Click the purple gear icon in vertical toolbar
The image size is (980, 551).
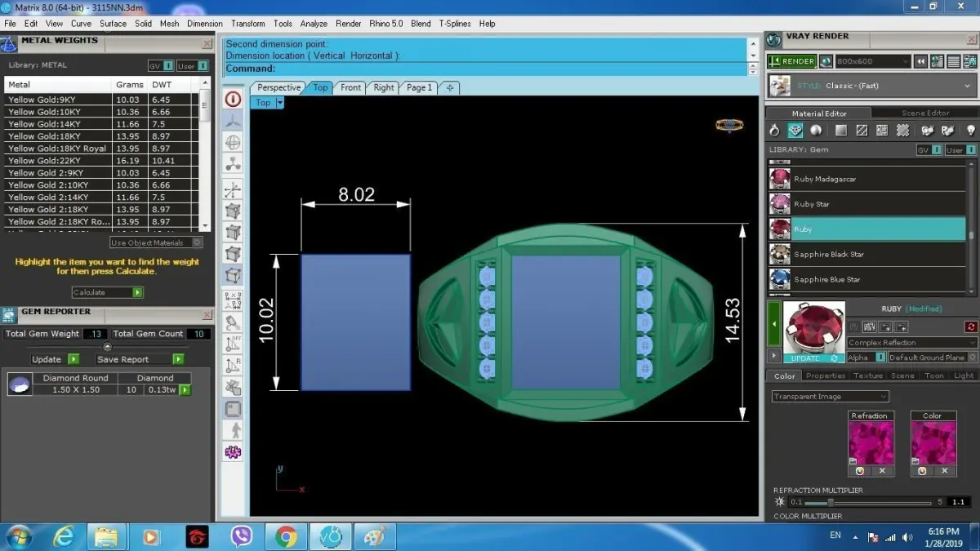tap(234, 451)
